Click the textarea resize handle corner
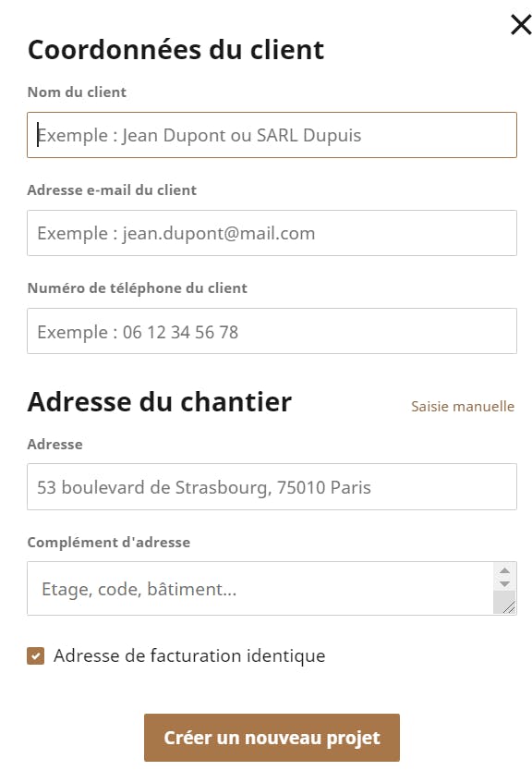This screenshot has width=532, height=783. pos(509,607)
